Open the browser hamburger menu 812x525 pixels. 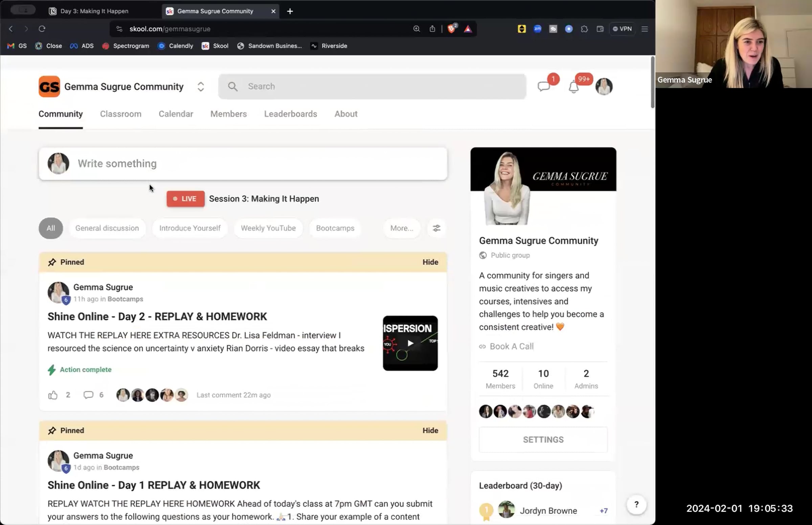coord(644,29)
